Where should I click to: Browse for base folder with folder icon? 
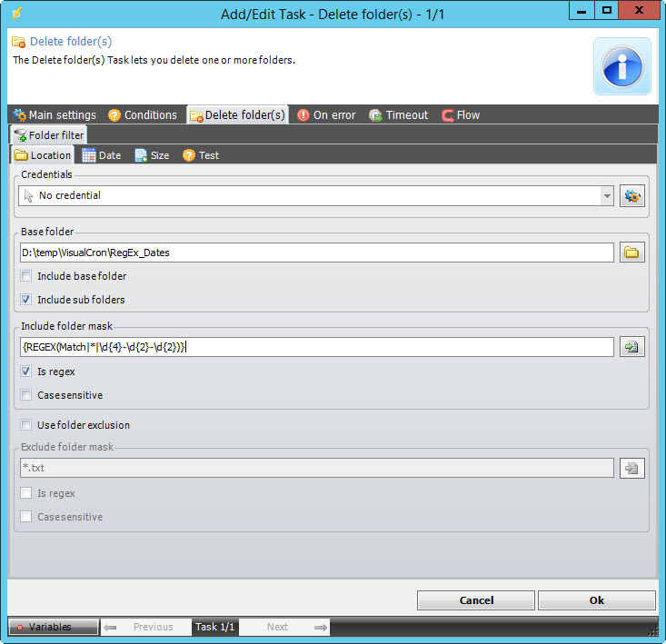pos(632,253)
